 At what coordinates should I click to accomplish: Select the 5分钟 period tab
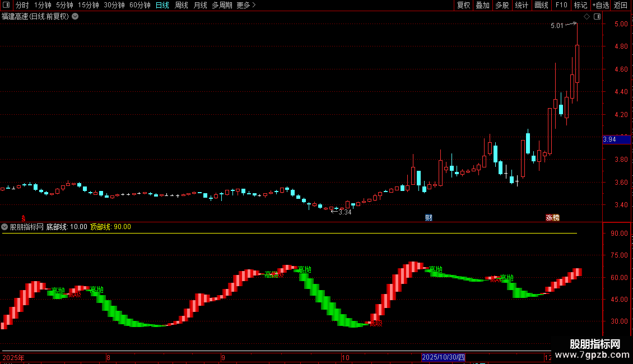click(64, 5)
